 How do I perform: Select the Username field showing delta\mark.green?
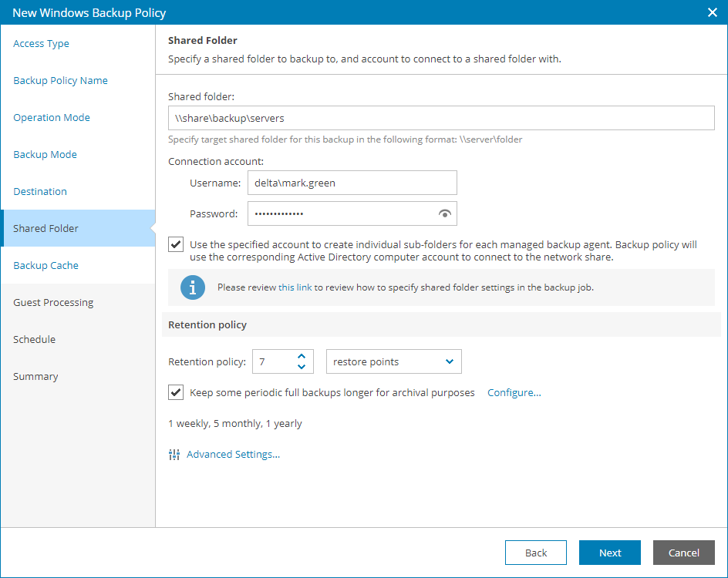[352, 183]
